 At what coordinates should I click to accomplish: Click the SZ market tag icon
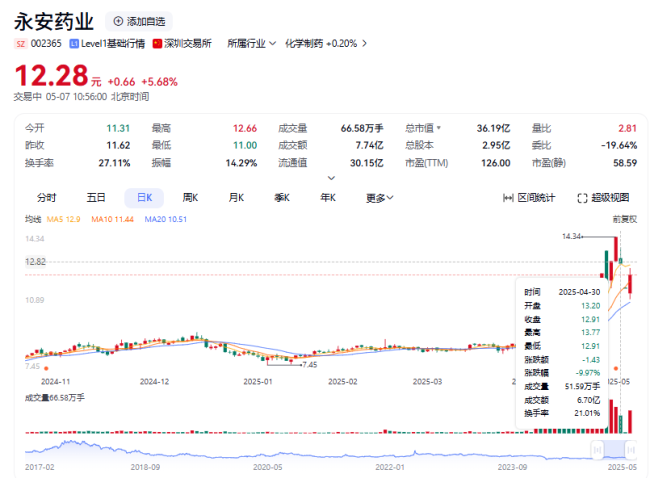click(21, 44)
